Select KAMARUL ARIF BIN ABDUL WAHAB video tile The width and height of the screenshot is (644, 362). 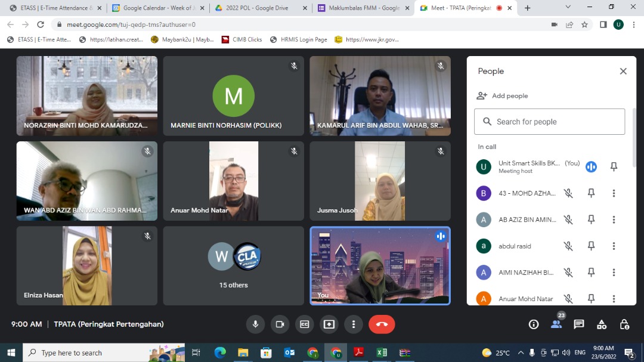[380, 96]
